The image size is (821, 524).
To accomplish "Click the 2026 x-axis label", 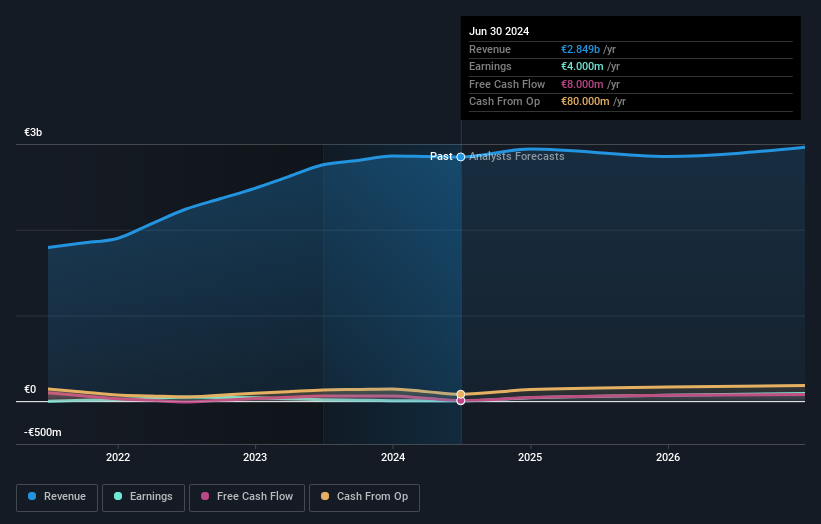I will (668, 457).
